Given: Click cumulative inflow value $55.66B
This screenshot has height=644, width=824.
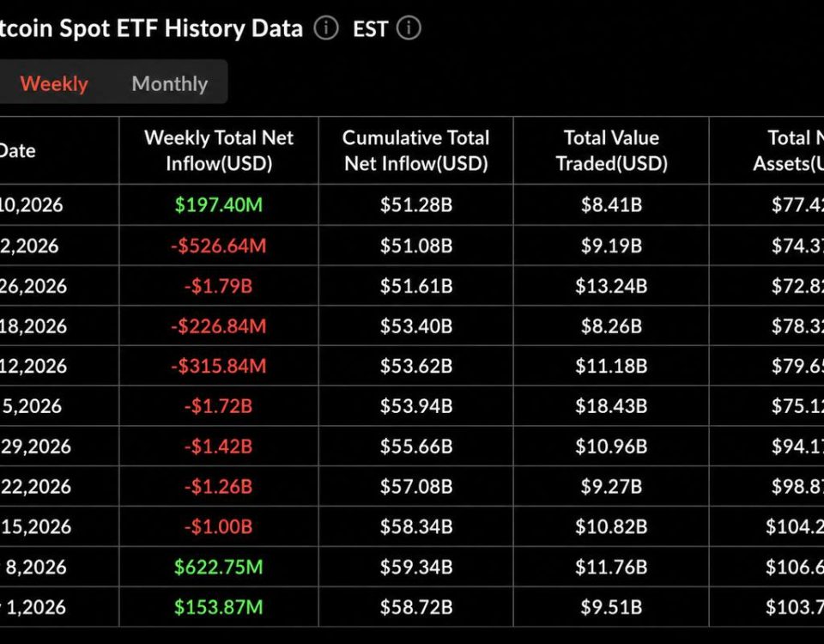Looking at the screenshot, I should click(x=416, y=447).
